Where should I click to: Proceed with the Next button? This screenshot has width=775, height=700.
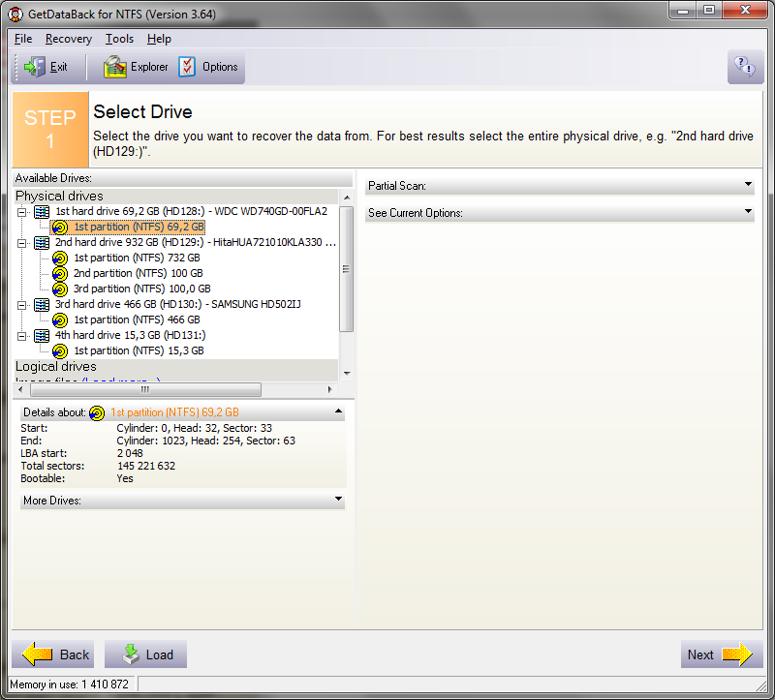point(722,654)
